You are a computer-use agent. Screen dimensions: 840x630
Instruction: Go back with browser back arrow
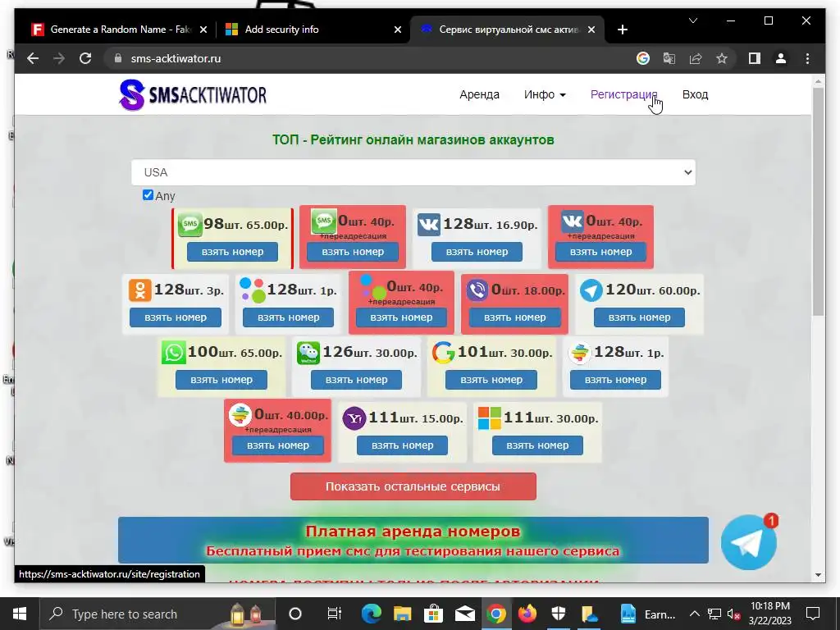point(33,58)
